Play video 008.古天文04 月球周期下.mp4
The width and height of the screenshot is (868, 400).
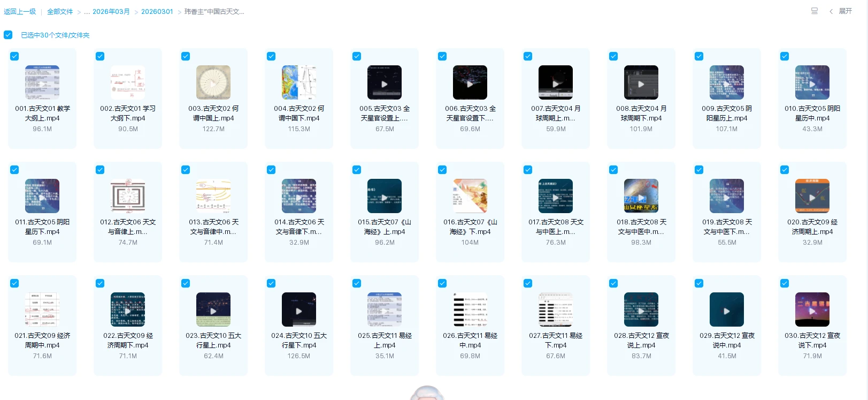(x=641, y=83)
